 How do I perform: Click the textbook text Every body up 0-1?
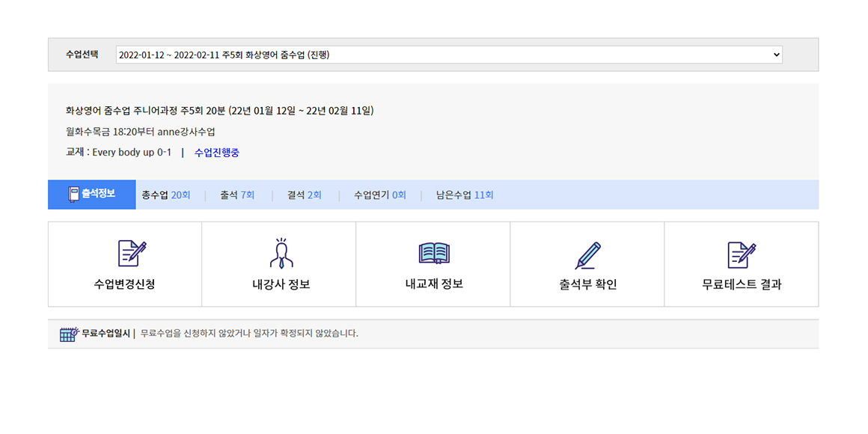coord(132,152)
